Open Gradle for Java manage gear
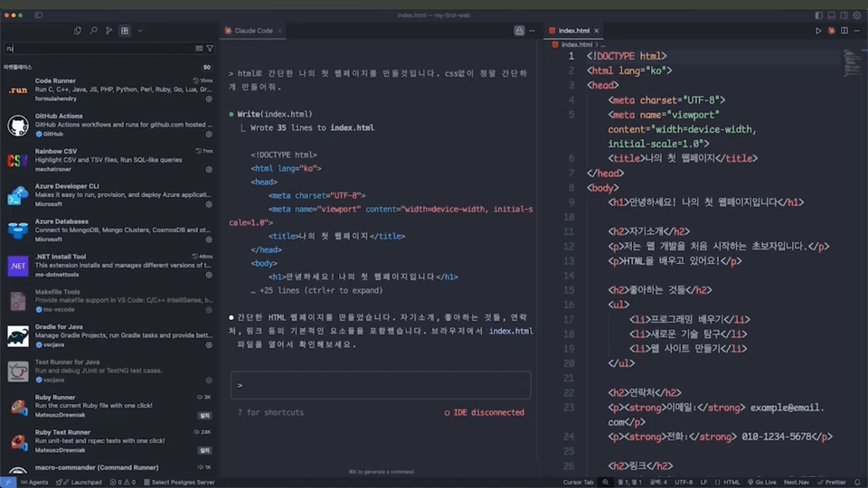Image resolution: width=868 pixels, height=488 pixels. click(209, 345)
